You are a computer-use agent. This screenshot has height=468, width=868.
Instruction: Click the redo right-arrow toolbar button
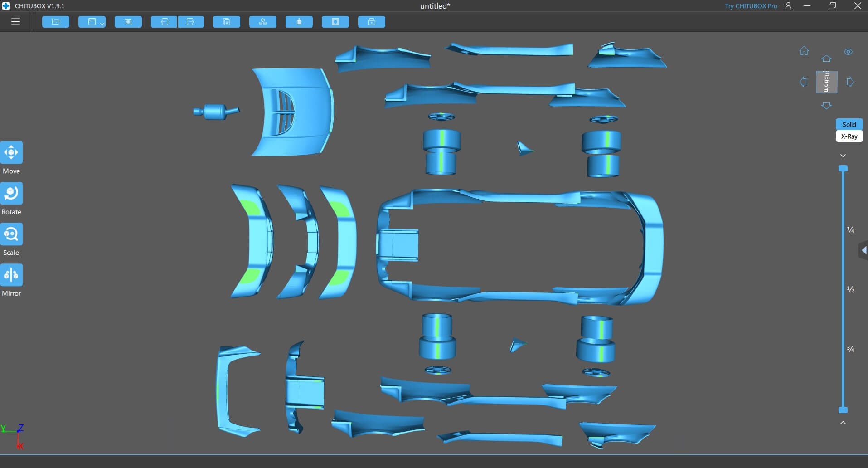(190, 22)
